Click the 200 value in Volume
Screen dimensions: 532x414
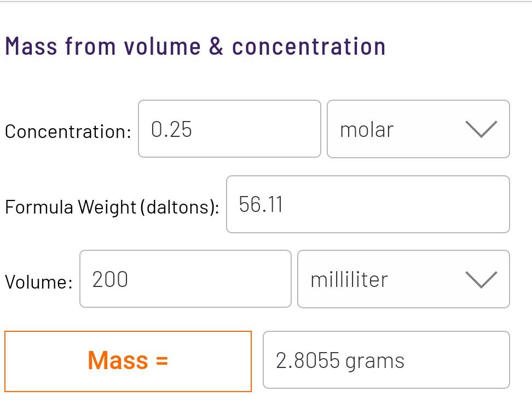[x=110, y=280]
